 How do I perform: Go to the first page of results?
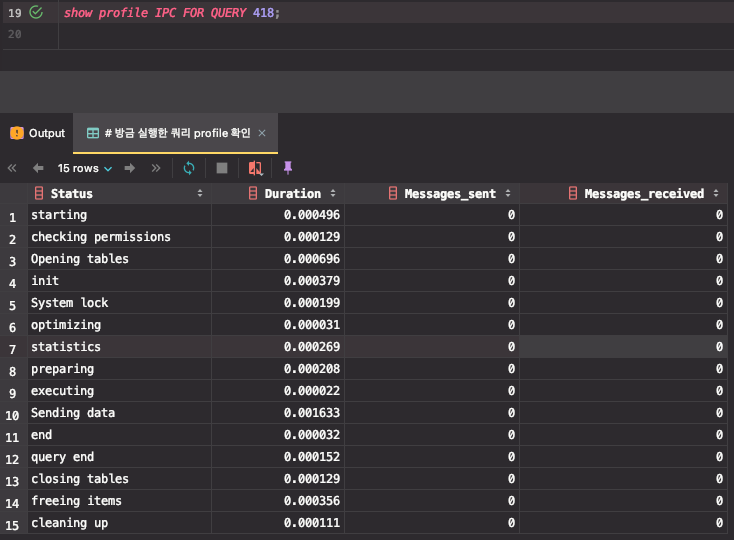[12, 168]
